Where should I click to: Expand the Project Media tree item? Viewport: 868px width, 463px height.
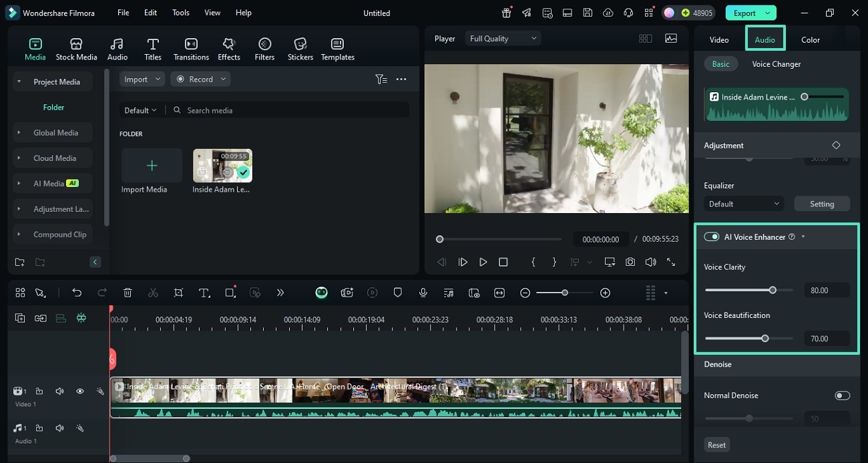click(19, 82)
